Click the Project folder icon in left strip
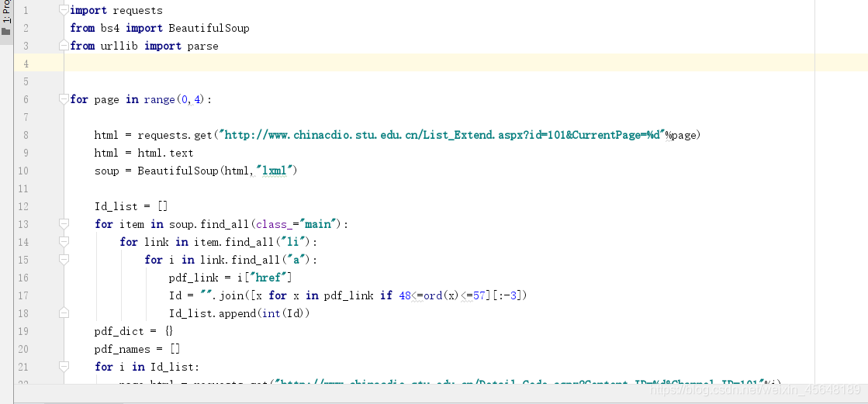 pos(6,31)
